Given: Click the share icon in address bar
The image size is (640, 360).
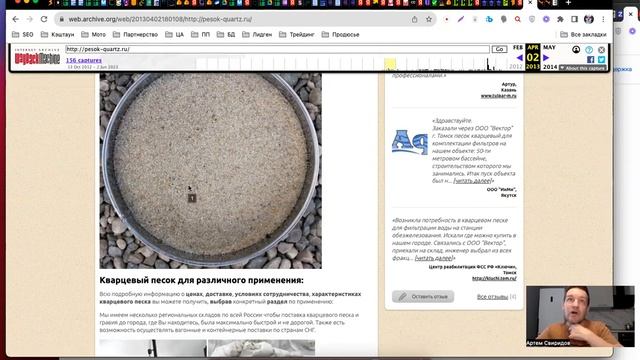Looking at the screenshot, I should click(415, 19).
